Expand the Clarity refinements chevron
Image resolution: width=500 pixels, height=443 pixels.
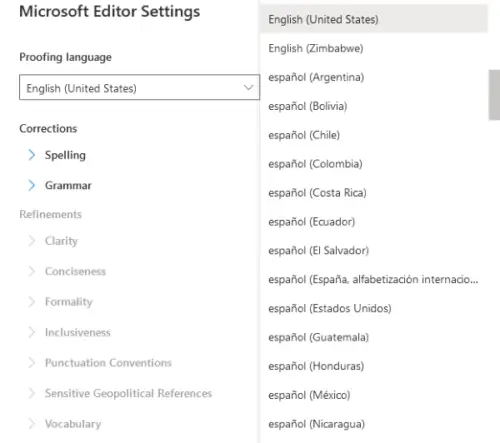32,241
